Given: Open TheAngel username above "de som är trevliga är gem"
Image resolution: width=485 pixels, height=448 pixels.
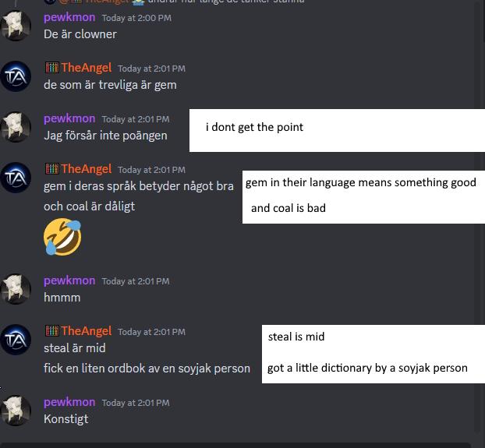Looking at the screenshot, I should [x=87, y=68].
